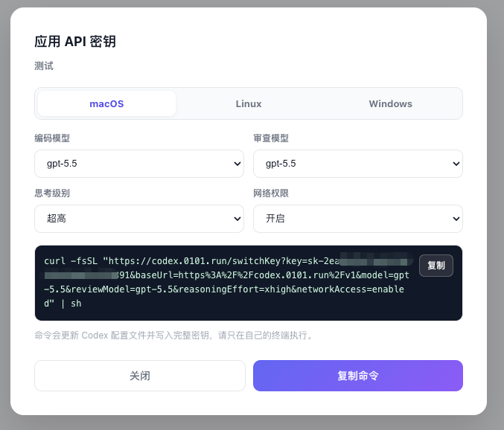Click the 审查模型 label

[x=271, y=138]
